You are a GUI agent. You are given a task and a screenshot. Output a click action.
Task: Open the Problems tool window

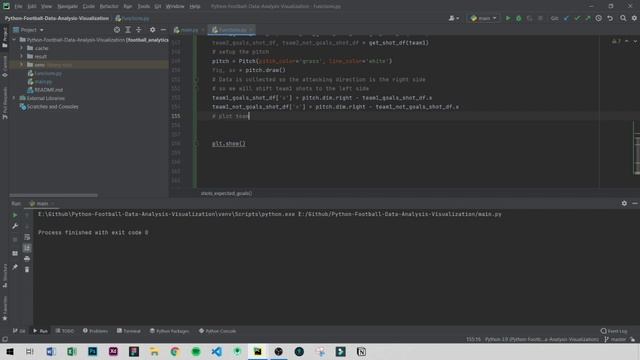tap(96, 331)
